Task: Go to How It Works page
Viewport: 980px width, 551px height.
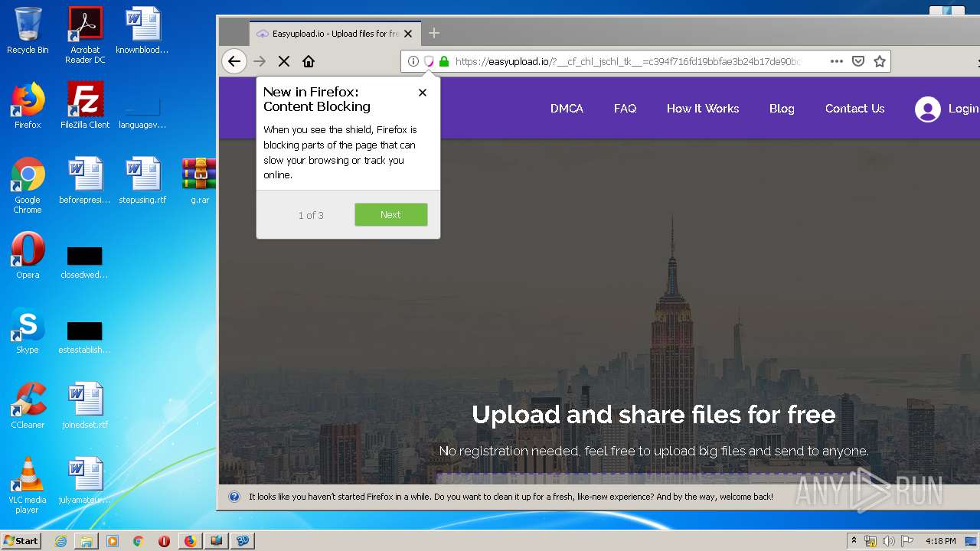Action: point(703,109)
